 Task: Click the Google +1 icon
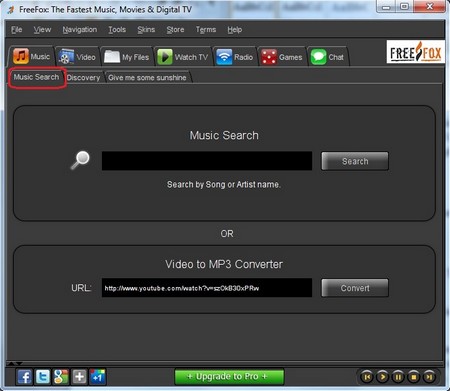97,377
